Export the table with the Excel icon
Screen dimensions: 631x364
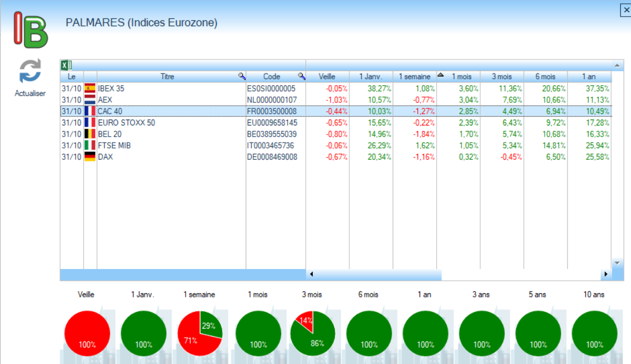coord(66,65)
